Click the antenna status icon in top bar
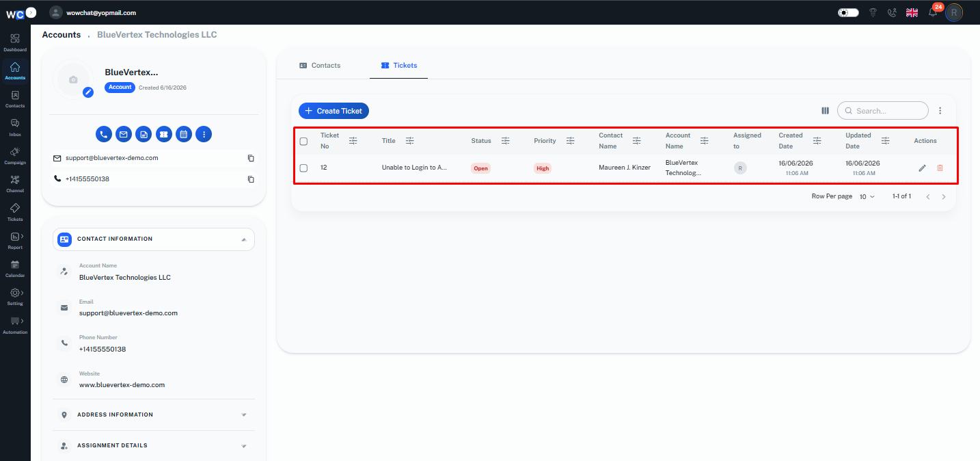 point(873,12)
